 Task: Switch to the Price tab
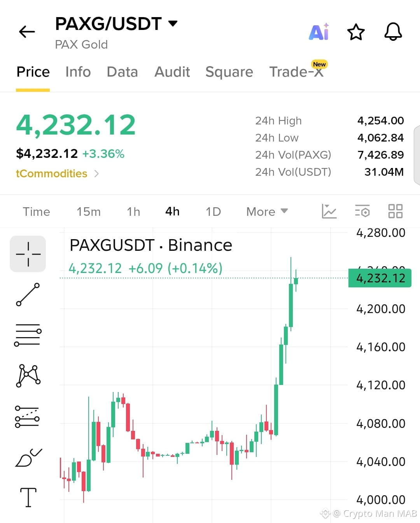tap(33, 72)
